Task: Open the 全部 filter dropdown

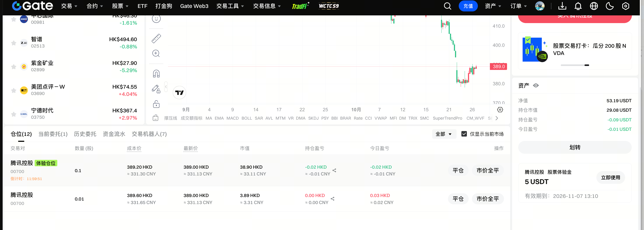Action: pyautogui.click(x=444, y=134)
